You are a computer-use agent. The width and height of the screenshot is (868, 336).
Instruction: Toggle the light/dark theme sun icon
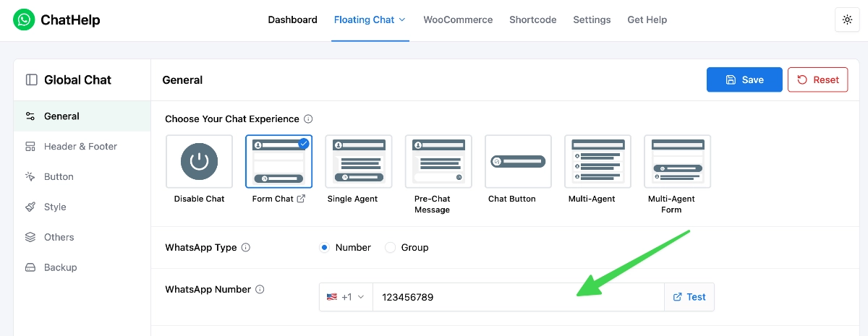tap(847, 20)
